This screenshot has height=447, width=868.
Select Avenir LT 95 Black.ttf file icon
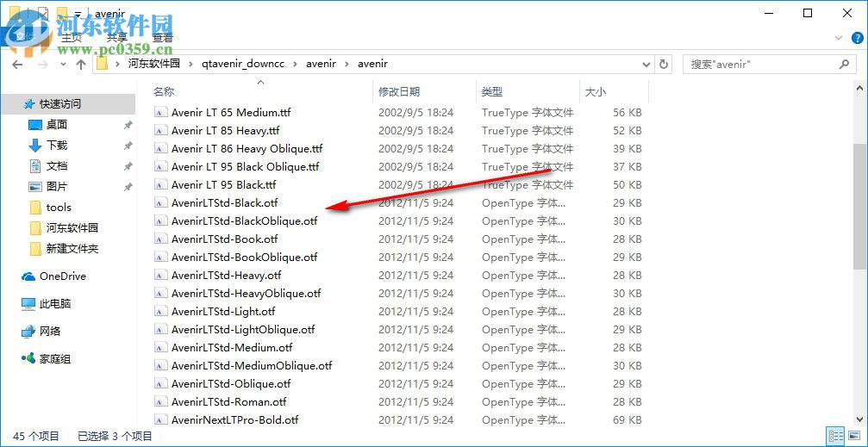[160, 185]
